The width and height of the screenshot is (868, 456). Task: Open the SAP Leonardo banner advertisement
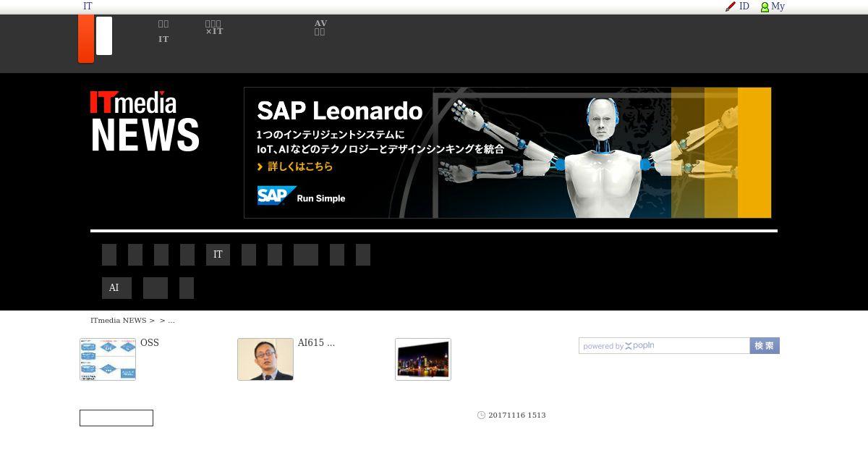pyautogui.click(x=508, y=153)
